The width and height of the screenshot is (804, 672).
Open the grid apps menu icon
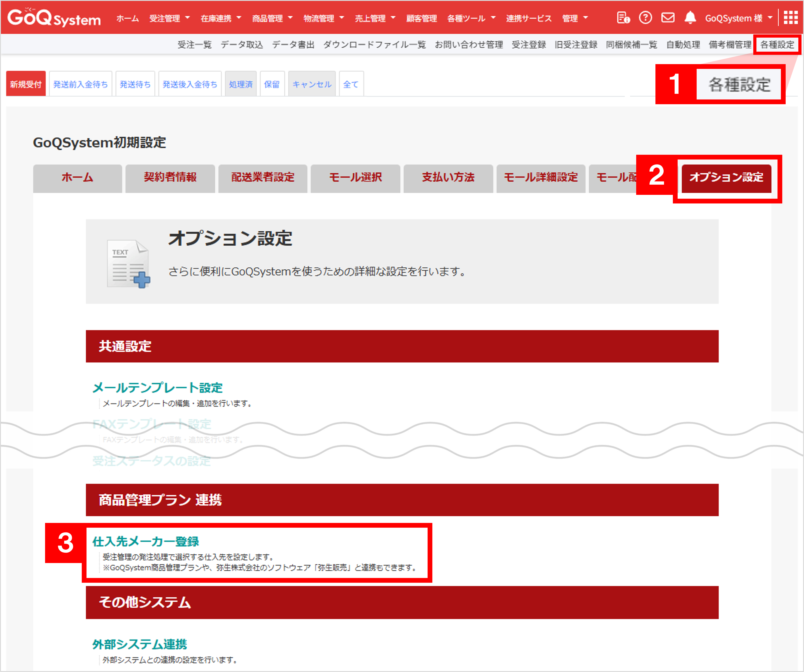pyautogui.click(x=791, y=18)
